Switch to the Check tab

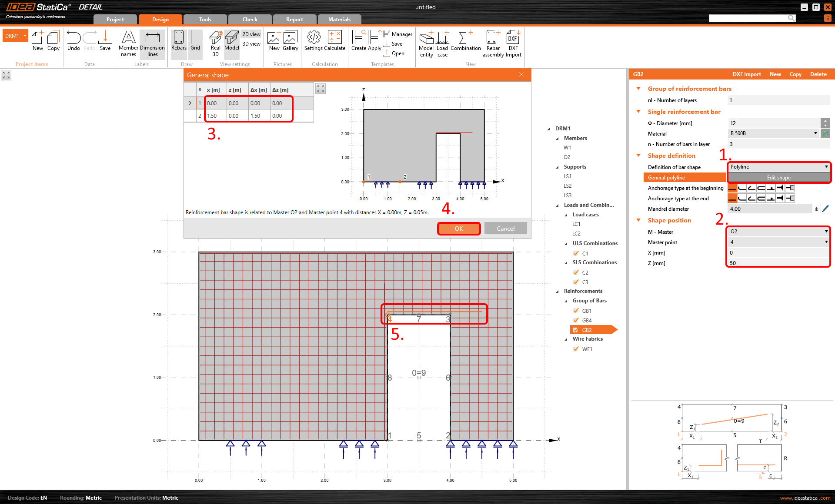(250, 19)
